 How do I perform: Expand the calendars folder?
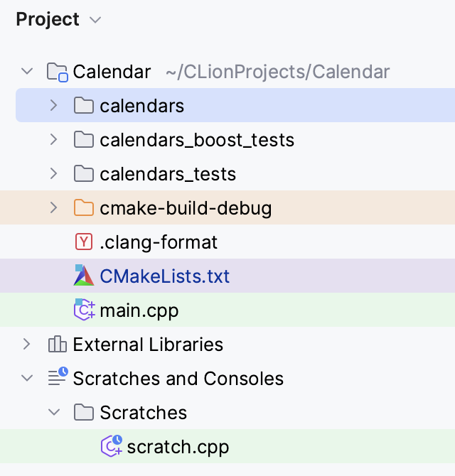[x=53, y=105]
